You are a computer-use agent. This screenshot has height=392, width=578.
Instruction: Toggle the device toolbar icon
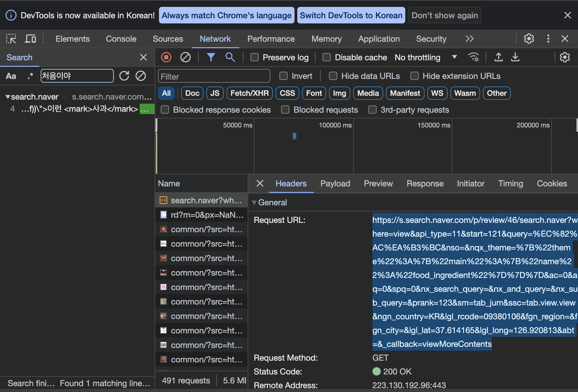tap(30, 39)
